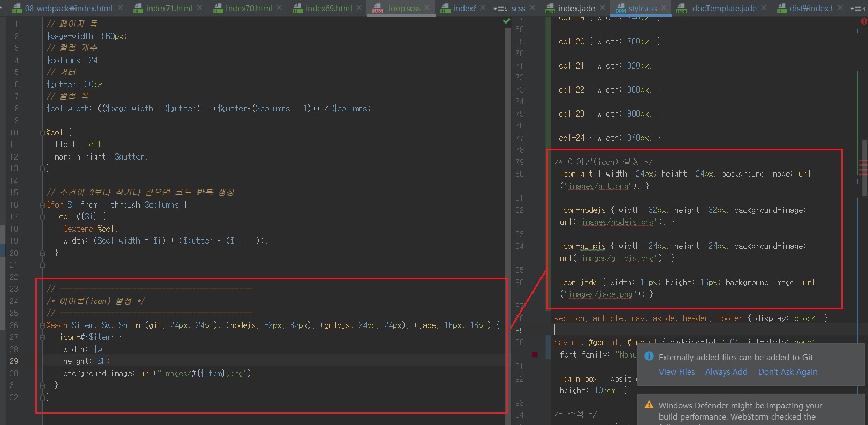868x425 pixels.
Task: Show hidden tabs dropdown in right editor
Action: (856, 9)
